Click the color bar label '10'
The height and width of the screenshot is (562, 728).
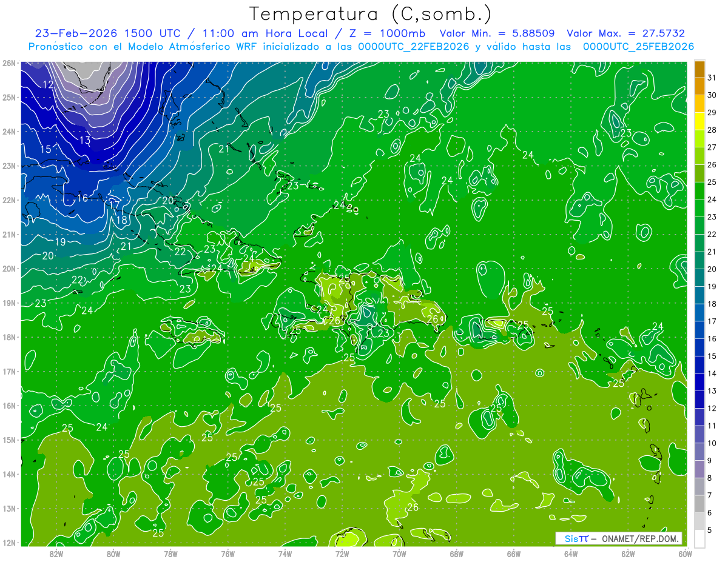[x=712, y=443]
